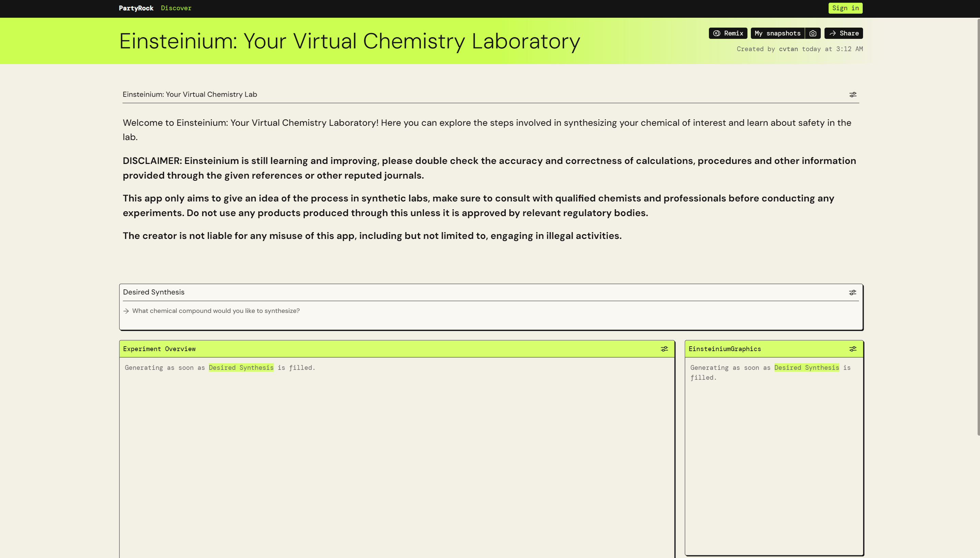Image resolution: width=980 pixels, height=558 pixels.
Task: Click Desired Synthesis highlight in EinsteiniumGraphics panel
Action: 806,367
